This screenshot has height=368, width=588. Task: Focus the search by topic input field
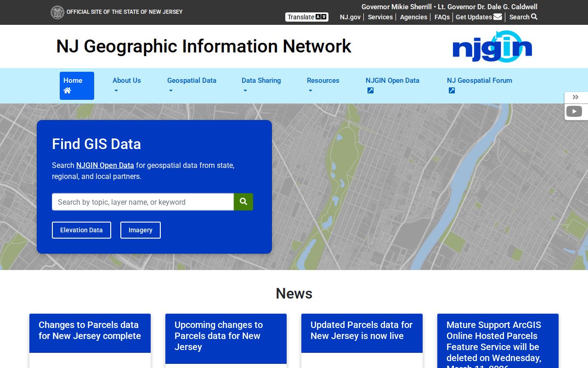point(143,202)
